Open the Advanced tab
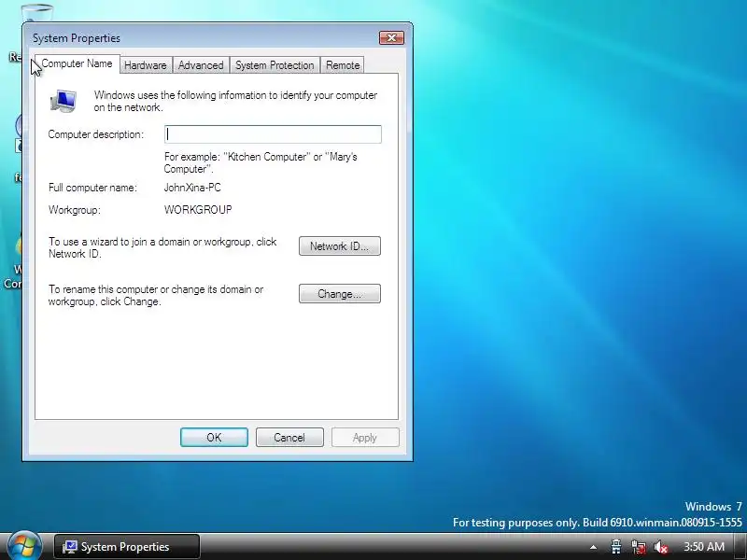This screenshot has width=747, height=560. click(201, 65)
